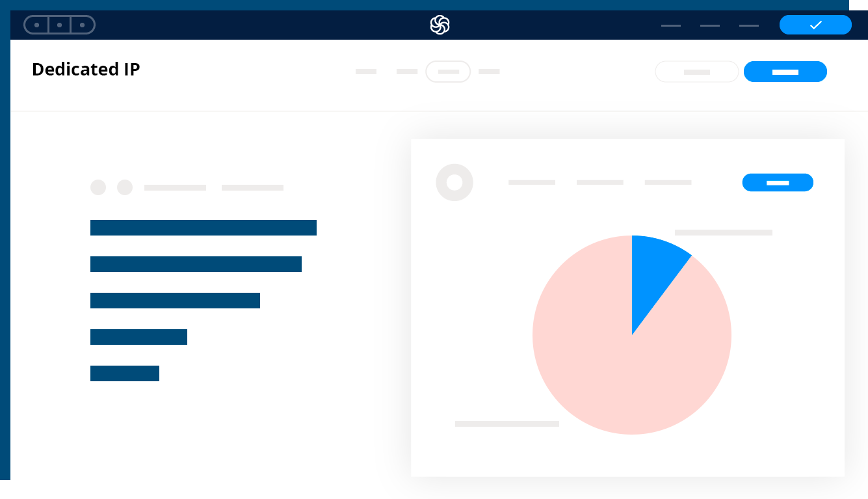Click the ring avatar icon in chart card
This screenshot has width=868, height=499.
(454, 182)
